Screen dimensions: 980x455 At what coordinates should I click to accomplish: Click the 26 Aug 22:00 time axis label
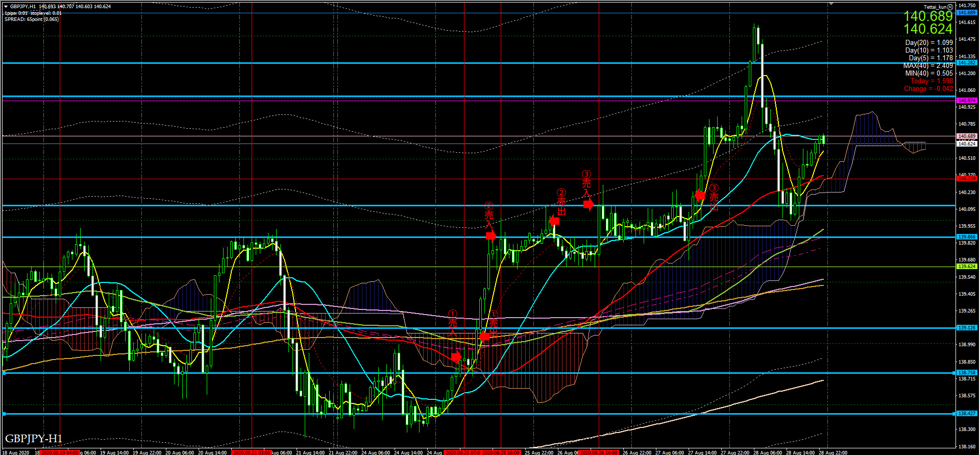pyautogui.click(x=637, y=452)
